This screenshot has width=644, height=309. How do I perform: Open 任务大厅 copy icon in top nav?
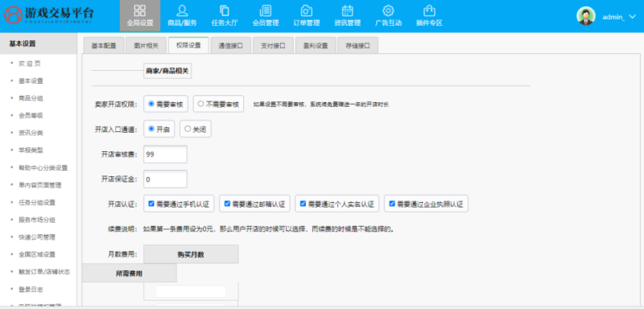[x=225, y=10]
